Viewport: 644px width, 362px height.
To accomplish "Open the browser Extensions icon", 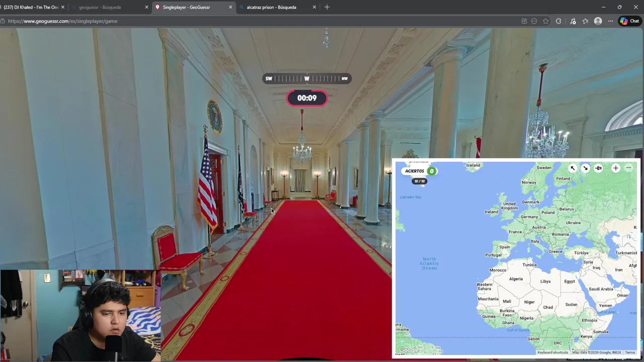I will pyautogui.click(x=558, y=21).
